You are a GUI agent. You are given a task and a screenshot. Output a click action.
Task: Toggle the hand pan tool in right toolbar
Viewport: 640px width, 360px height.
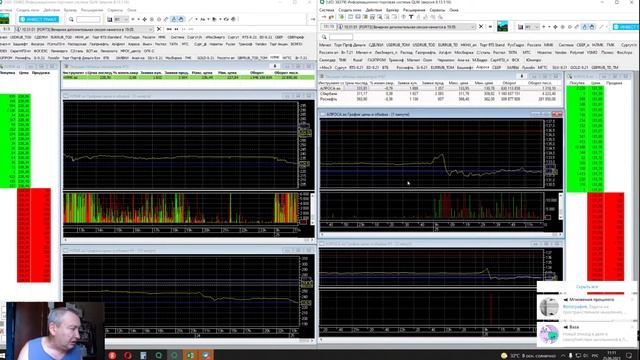tap(591, 27)
